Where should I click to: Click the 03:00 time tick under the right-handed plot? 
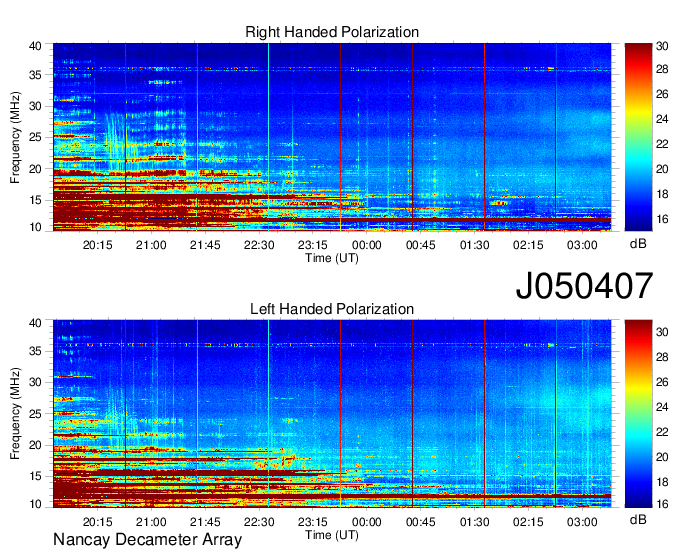tap(582, 245)
